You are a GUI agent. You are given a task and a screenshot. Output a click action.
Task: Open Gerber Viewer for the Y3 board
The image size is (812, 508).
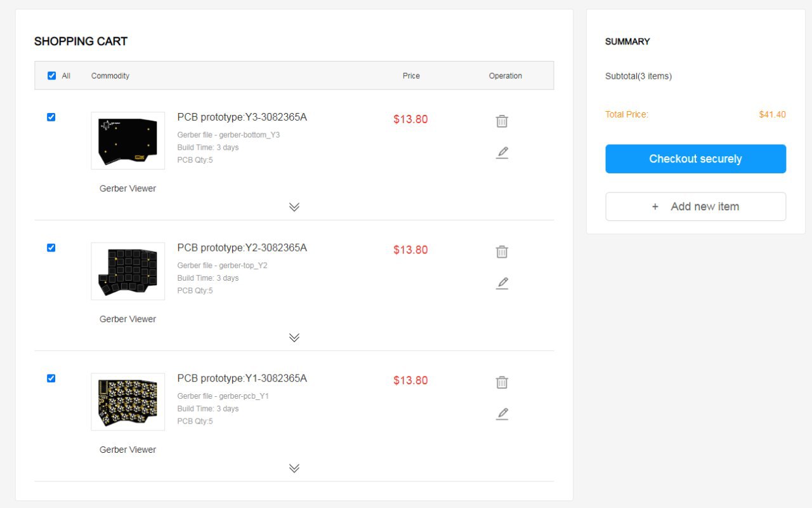128,189
